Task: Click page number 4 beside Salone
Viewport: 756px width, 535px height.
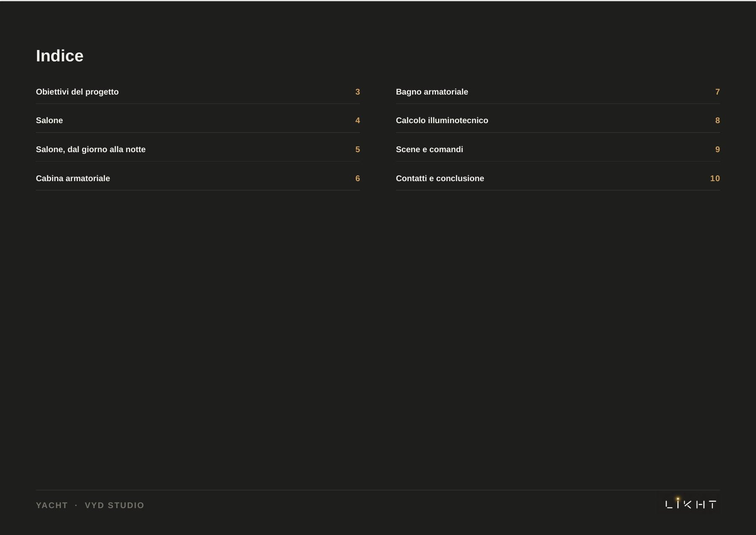Action: coord(357,120)
